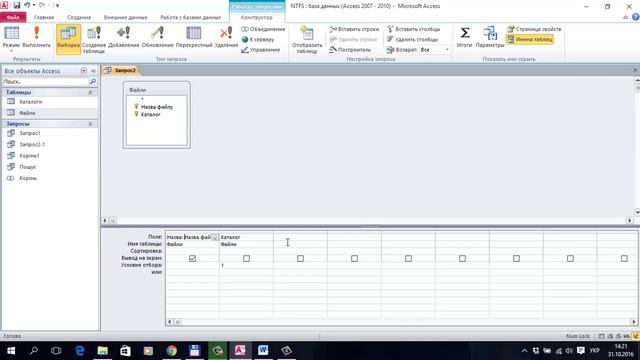
Task: Check show box for Каталог column
Action: [x=246, y=258]
